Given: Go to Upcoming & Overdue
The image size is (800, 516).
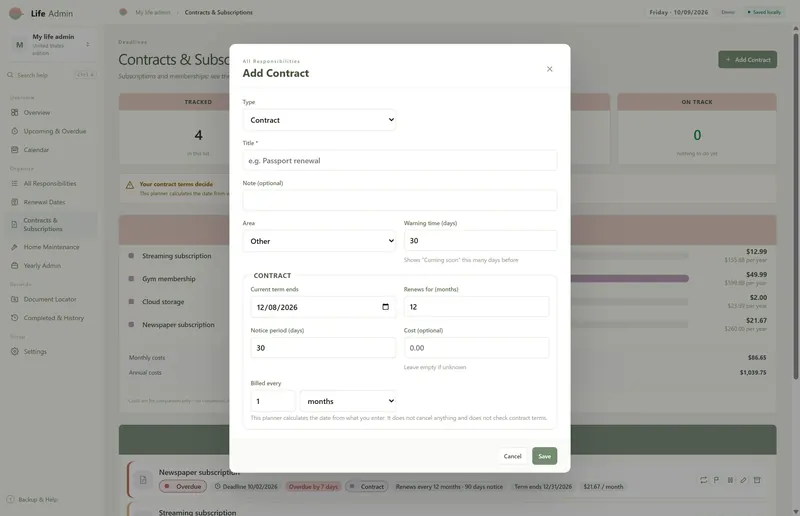Looking at the screenshot, I should pyautogui.click(x=51, y=131).
